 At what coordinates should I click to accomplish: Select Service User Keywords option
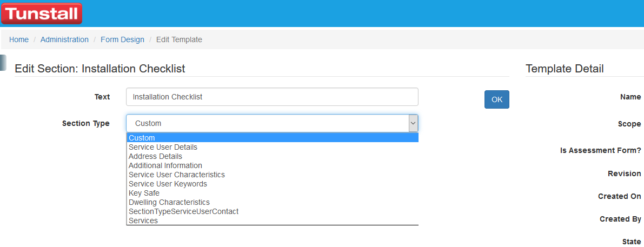point(168,184)
